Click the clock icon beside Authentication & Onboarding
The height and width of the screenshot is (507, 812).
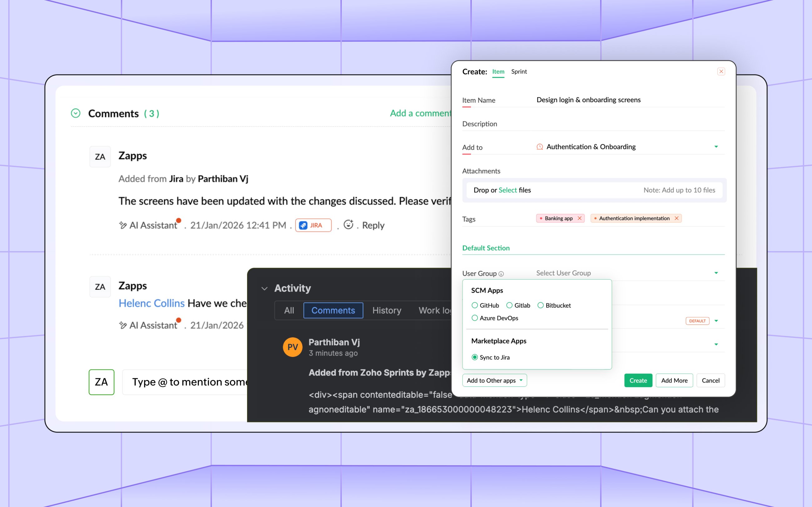[x=540, y=147]
